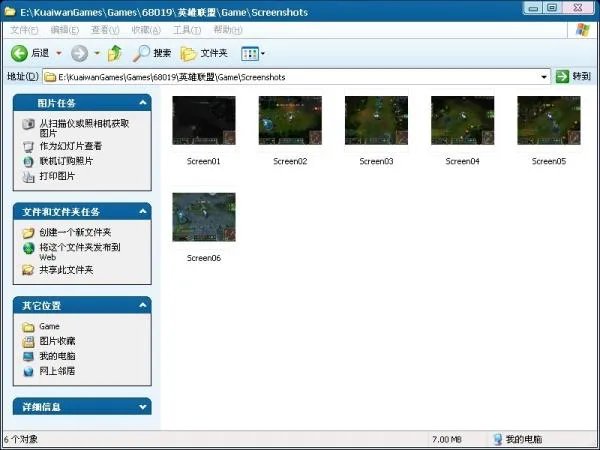Click the scanner or camera icon in tasks
The height and width of the screenshot is (450, 600).
pyautogui.click(x=28, y=124)
